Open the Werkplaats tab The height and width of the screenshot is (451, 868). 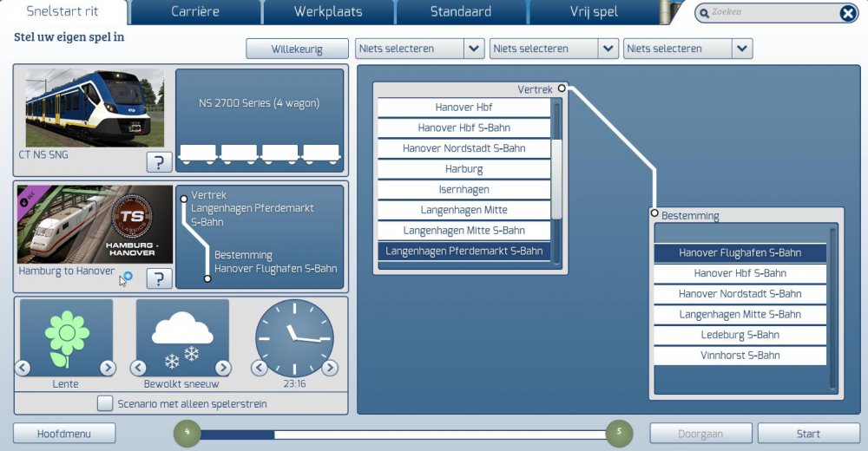(327, 12)
